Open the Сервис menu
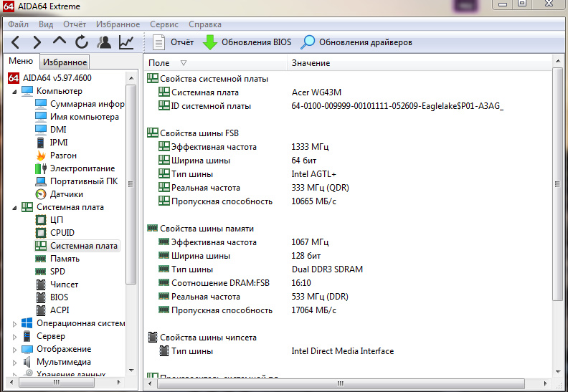 click(x=164, y=24)
